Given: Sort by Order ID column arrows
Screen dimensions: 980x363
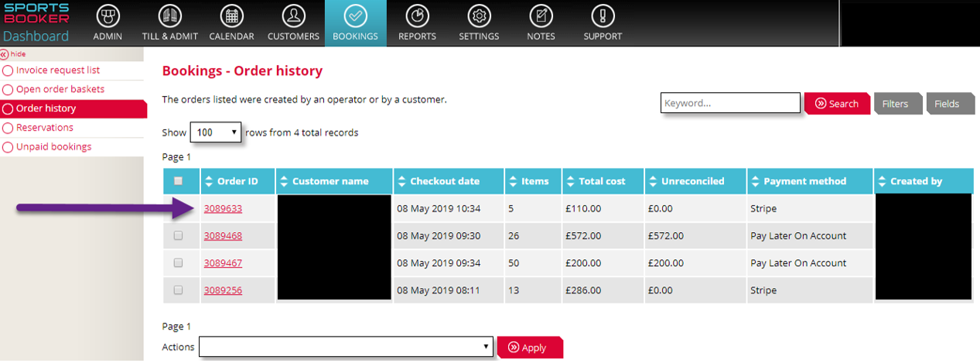Looking at the screenshot, I should (x=209, y=181).
